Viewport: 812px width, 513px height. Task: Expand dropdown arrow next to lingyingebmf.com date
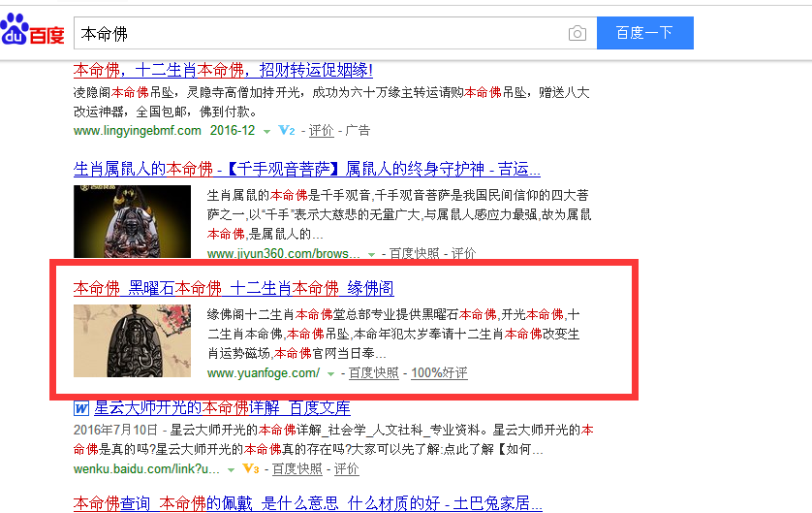pos(266,132)
